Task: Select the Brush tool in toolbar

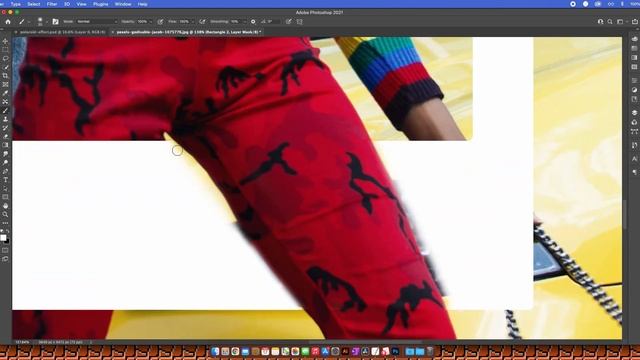Action: click(5, 111)
